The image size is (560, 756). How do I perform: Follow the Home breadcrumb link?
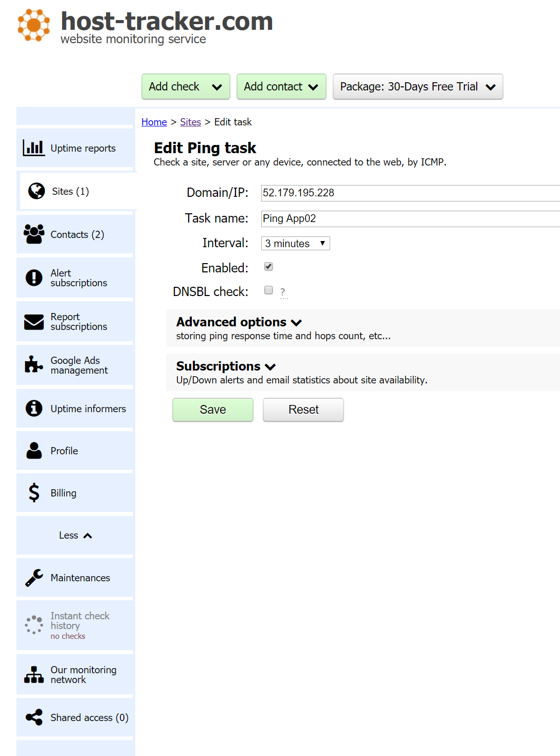(x=154, y=122)
